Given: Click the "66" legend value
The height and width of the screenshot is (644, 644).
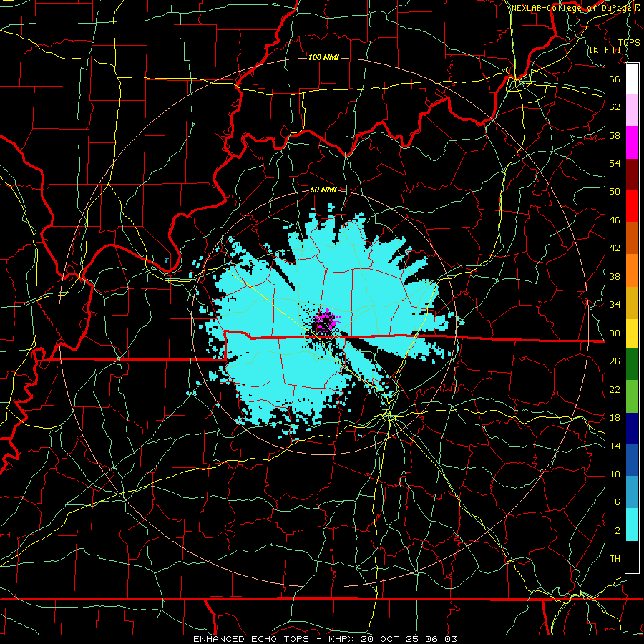Looking at the screenshot, I should click(x=615, y=79).
